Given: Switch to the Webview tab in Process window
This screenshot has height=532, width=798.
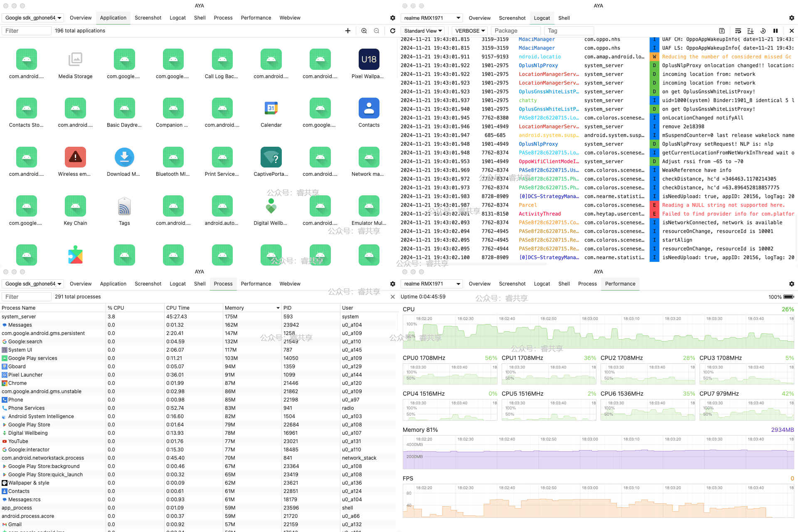Looking at the screenshot, I should 290,284.
